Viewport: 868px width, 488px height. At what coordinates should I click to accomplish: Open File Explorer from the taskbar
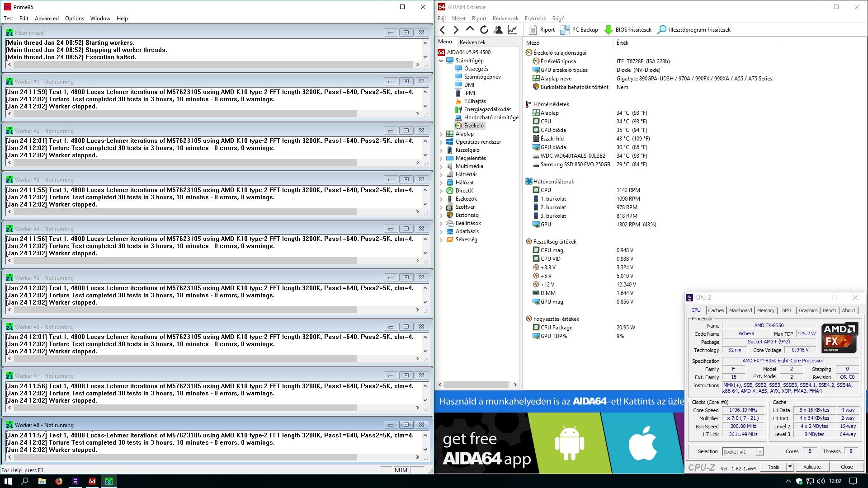point(42,481)
